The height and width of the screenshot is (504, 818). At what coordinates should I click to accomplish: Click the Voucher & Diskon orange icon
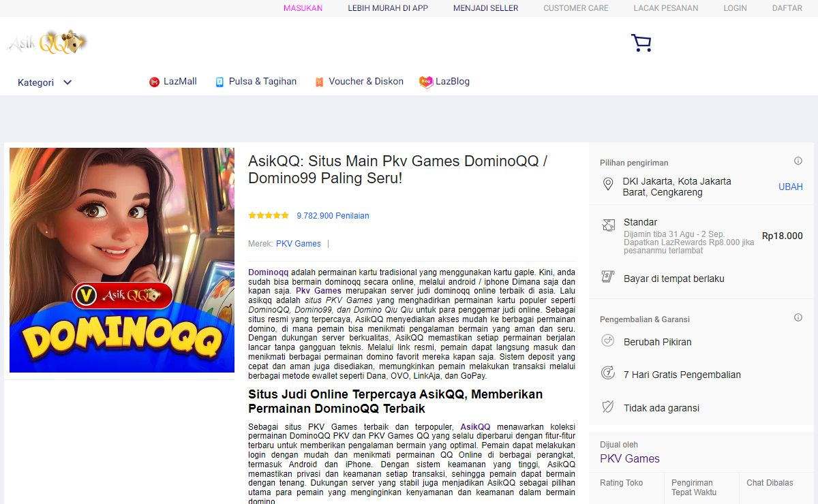[x=319, y=82]
